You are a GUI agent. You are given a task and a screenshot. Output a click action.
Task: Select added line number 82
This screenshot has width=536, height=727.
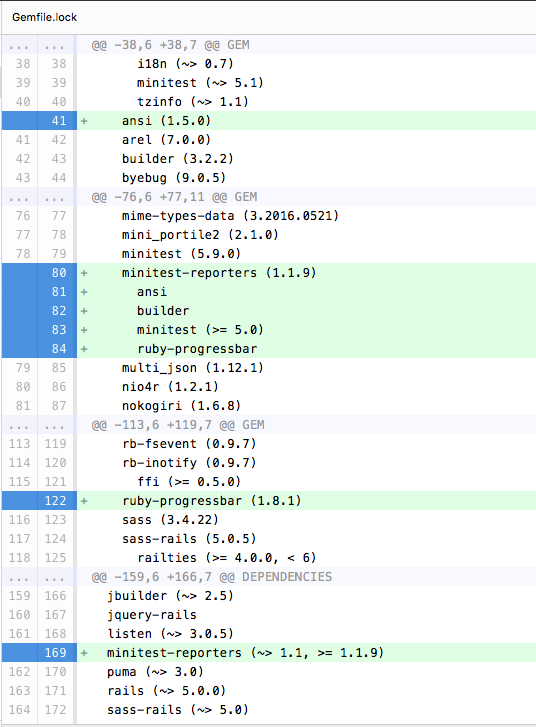pos(58,311)
